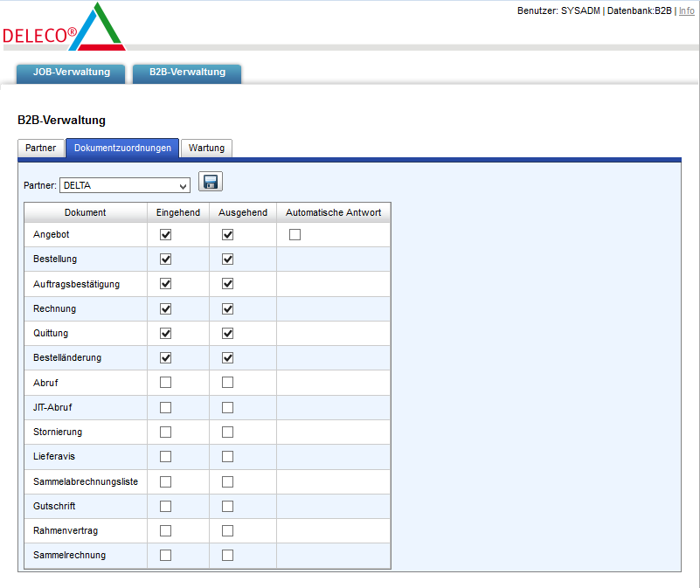Viewport: 700px width, 588px height.
Task: Select the Dokumentzuordnungen tab
Action: 122,149
